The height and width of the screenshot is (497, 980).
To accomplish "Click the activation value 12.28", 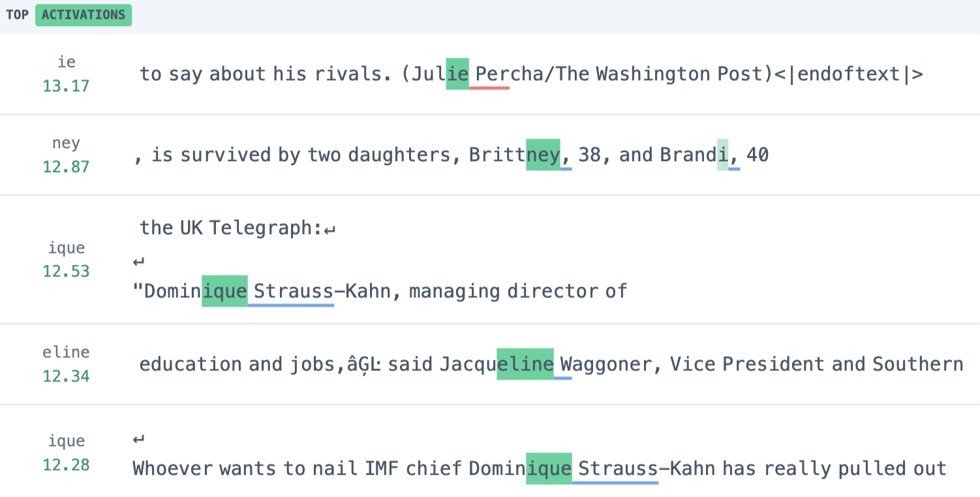I will (66, 465).
